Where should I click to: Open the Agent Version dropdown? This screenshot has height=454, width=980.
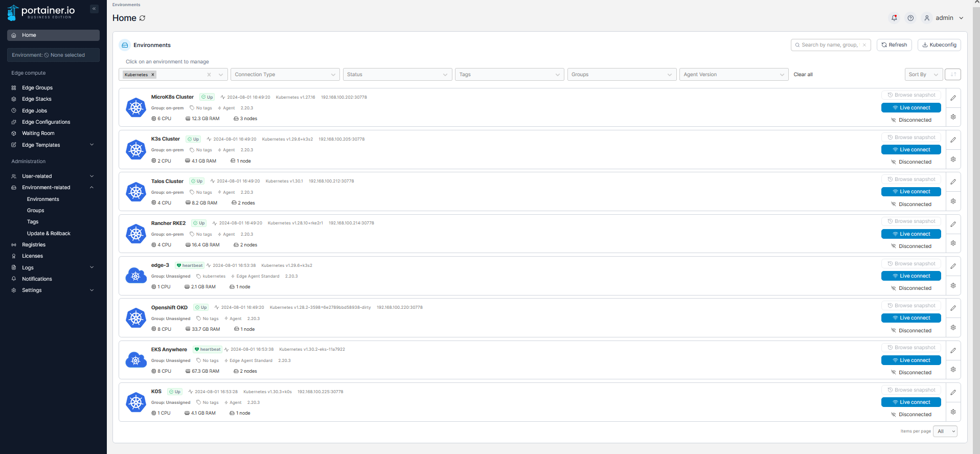click(x=734, y=75)
